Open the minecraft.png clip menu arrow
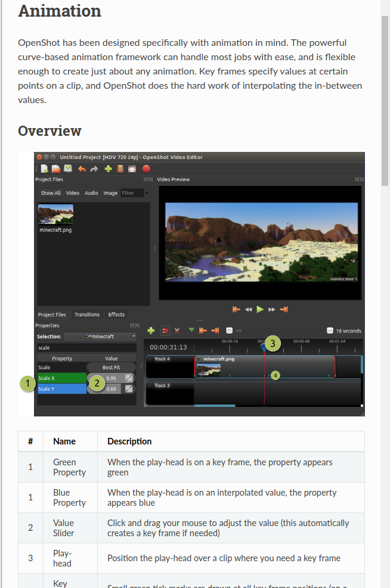The width and height of the screenshot is (390, 588). click(x=199, y=359)
